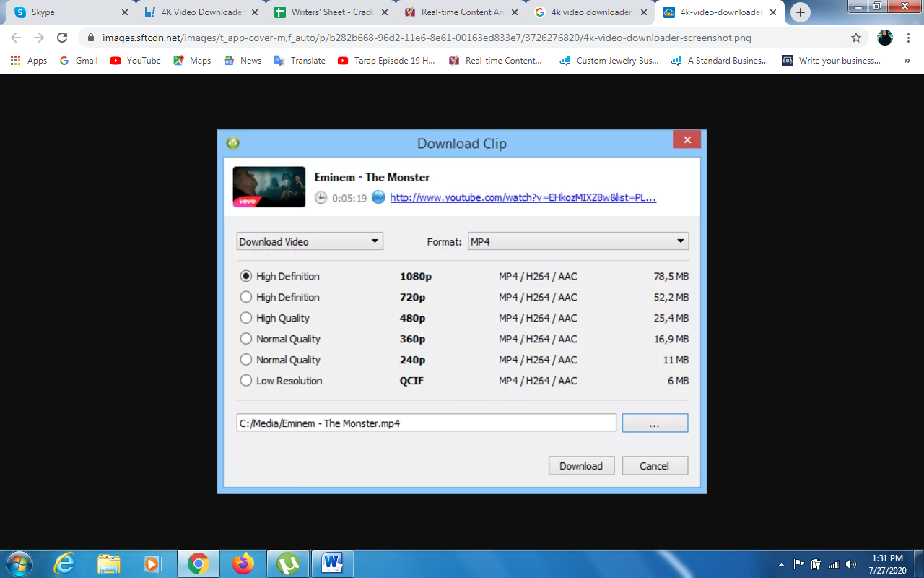Click Chrome's forward arrow
Screen dimensions: 924x578
pos(39,38)
